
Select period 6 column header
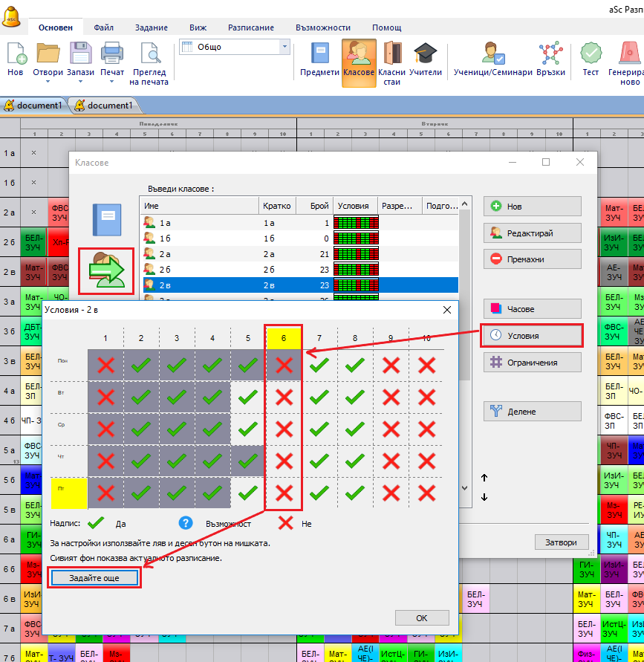click(284, 338)
